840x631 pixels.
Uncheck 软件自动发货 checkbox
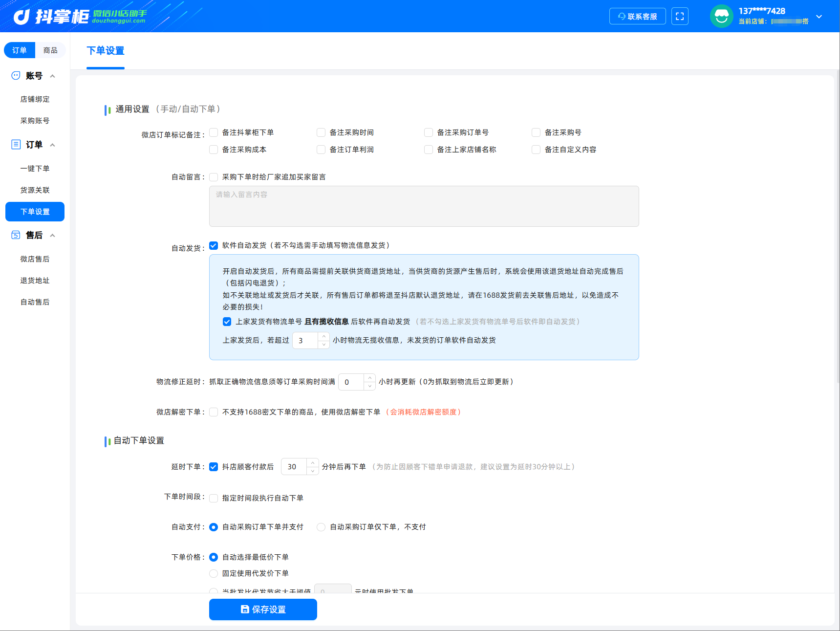pos(214,245)
